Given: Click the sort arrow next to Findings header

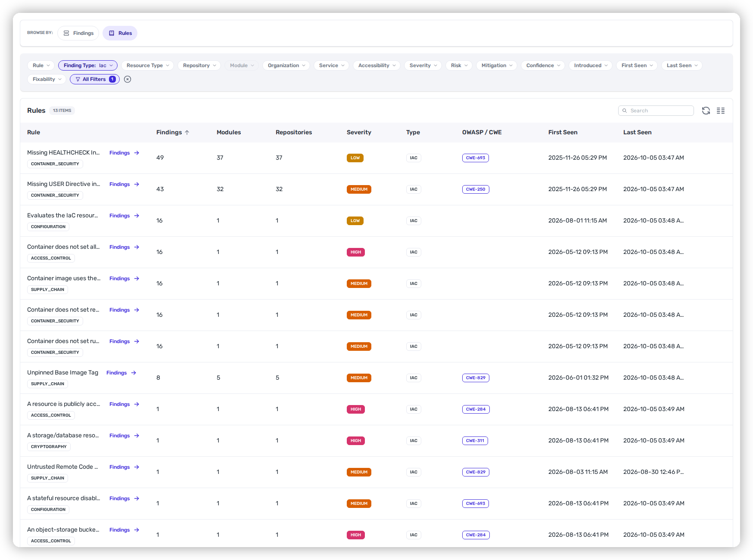Looking at the screenshot, I should point(187,133).
